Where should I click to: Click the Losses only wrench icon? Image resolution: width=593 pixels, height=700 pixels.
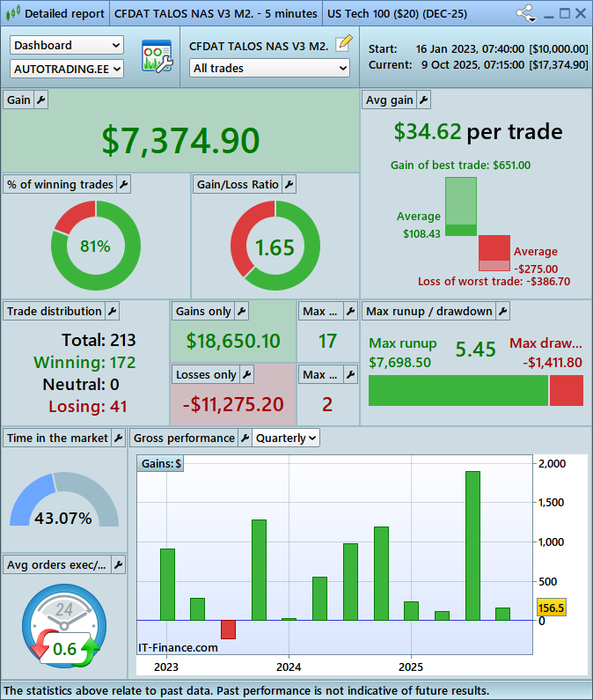click(x=246, y=374)
